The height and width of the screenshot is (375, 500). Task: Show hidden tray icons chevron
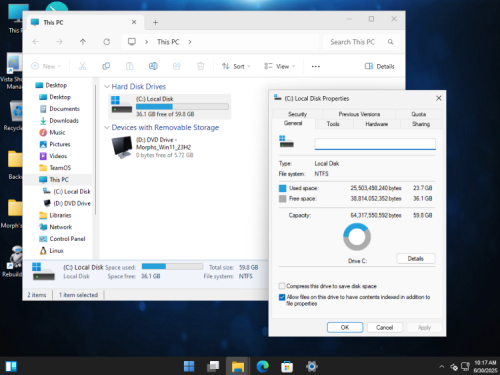(442, 367)
